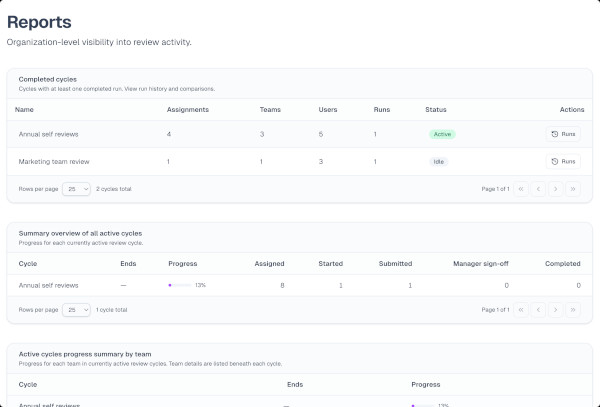Go to last page in Completed cycles
The width and height of the screenshot is (600, 407).
(x=573, y=189)
